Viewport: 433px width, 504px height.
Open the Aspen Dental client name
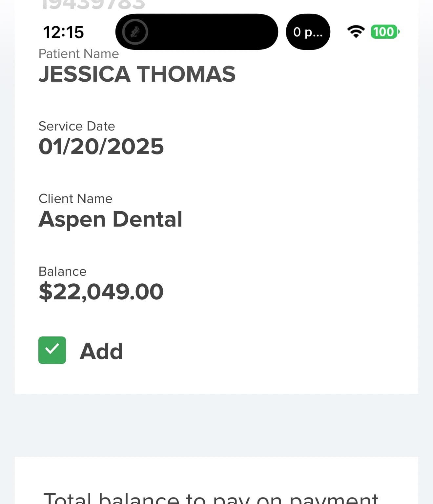[x=110, y=219]
